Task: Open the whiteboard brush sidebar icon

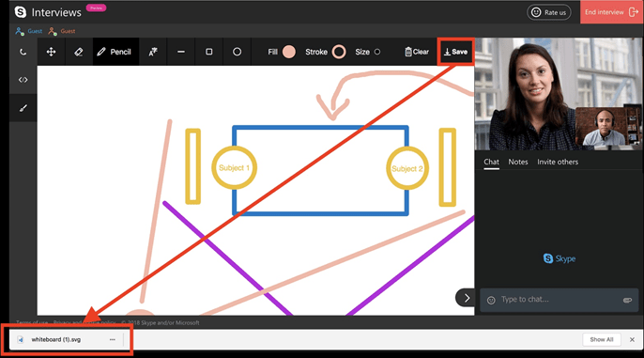Action: (x=23, y=108)
